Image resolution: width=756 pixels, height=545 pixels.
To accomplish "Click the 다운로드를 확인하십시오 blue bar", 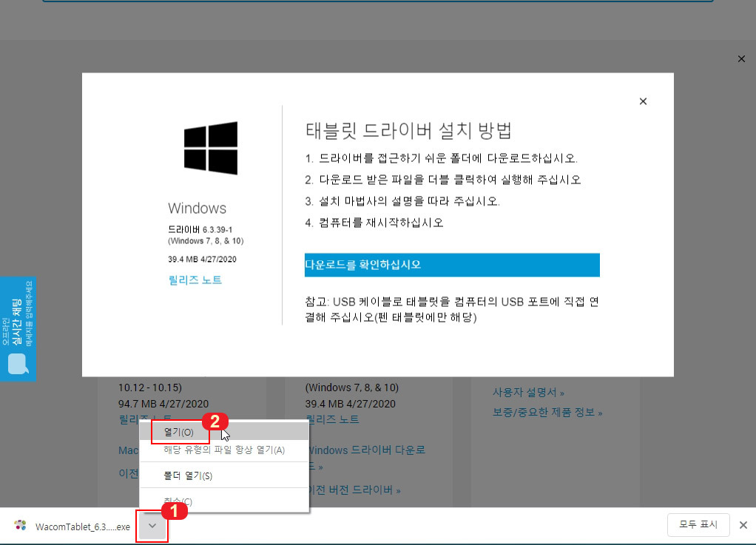I will click(452, 265).
